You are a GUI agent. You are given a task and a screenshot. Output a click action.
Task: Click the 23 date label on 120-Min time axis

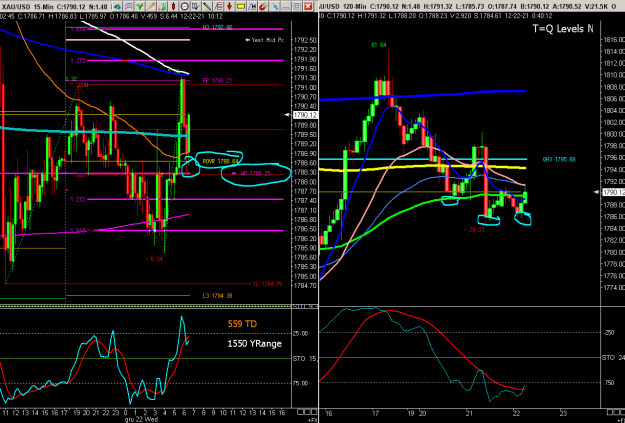(563, 412)
